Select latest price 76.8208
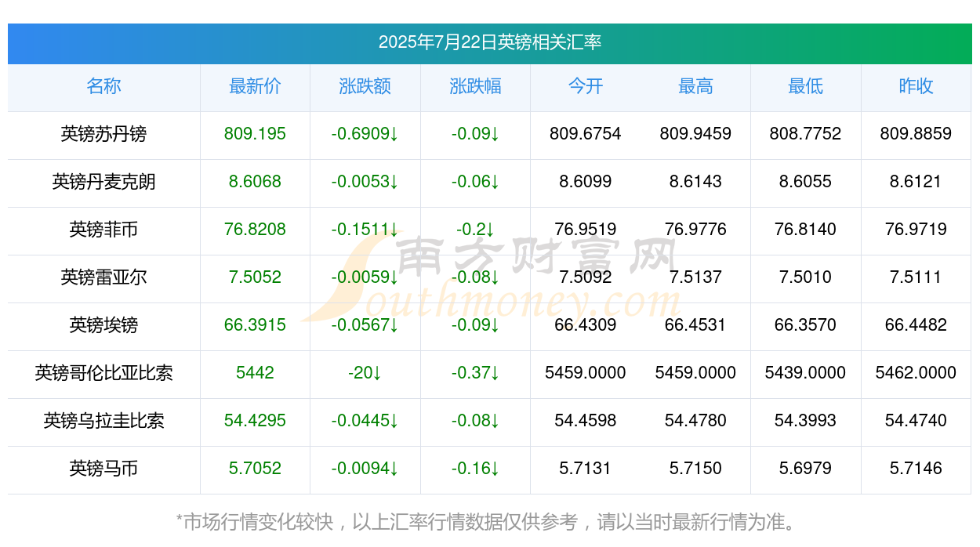The image size is (980, 547). pos(255,230)
